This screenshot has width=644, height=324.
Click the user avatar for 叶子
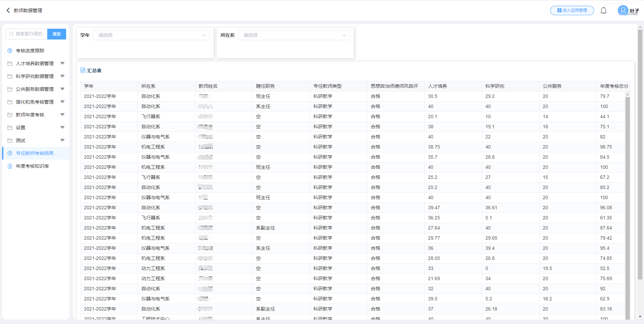pos(623,10)
